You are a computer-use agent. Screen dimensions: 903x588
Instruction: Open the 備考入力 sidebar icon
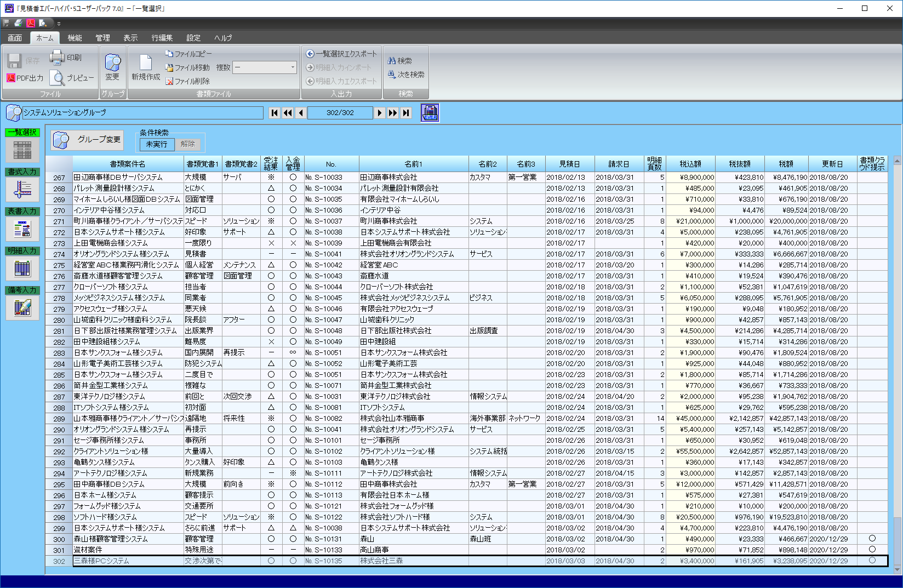(22, 307)
